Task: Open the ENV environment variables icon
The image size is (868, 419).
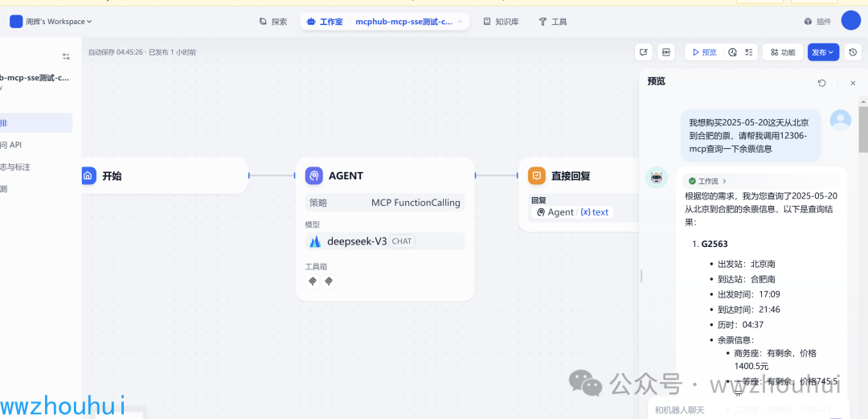Action: click(666, 52)
